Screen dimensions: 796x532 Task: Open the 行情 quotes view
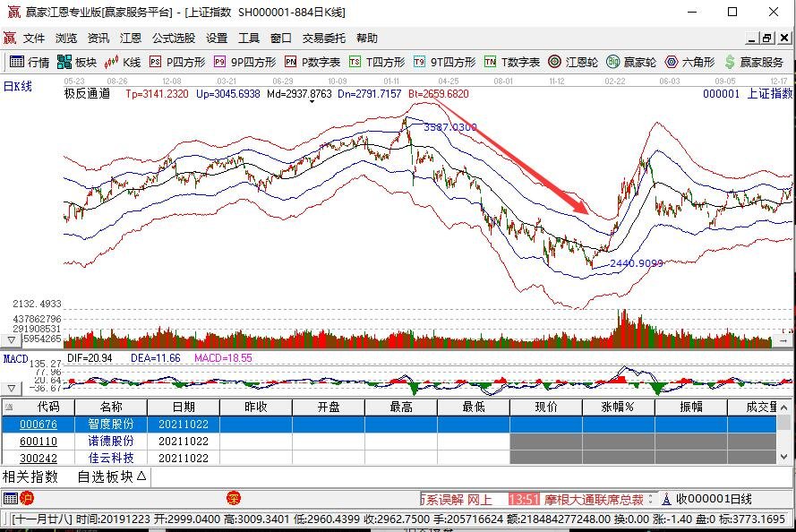tap(30, 62)
